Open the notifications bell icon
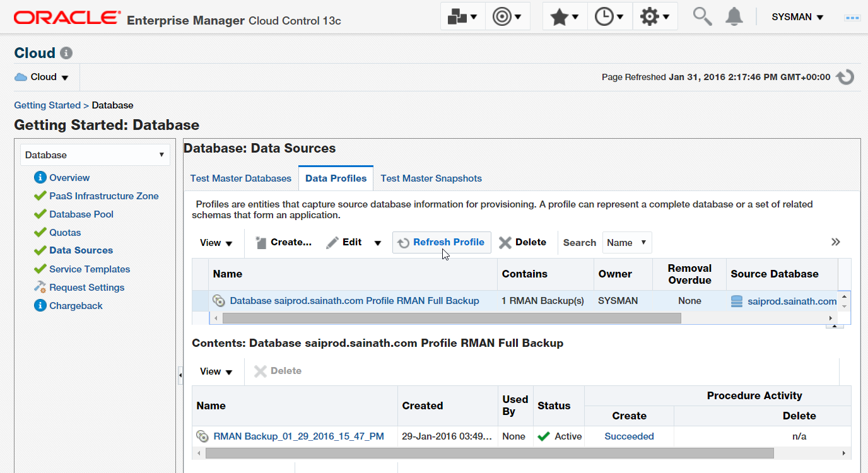 click(x=734, y=16)
